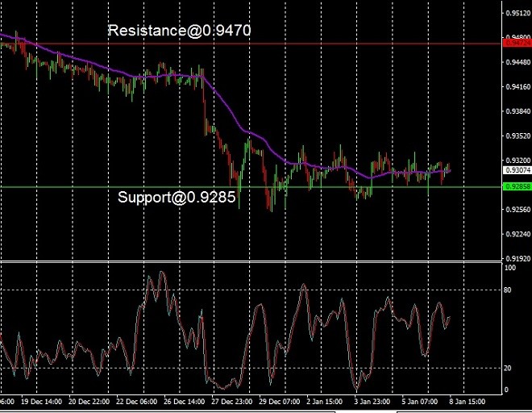Click the oscillator level label 20
The height and width of the screenshot is (413, 532).
tap(508, 368)
